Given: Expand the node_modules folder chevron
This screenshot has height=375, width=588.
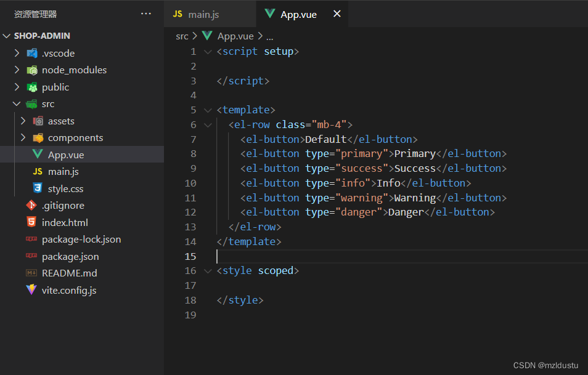Looking at the screenshot, I should pos(17,70).
